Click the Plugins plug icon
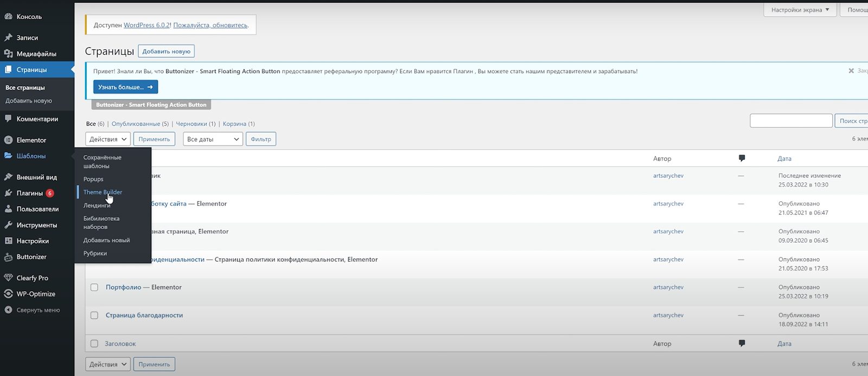 point(8,193)
